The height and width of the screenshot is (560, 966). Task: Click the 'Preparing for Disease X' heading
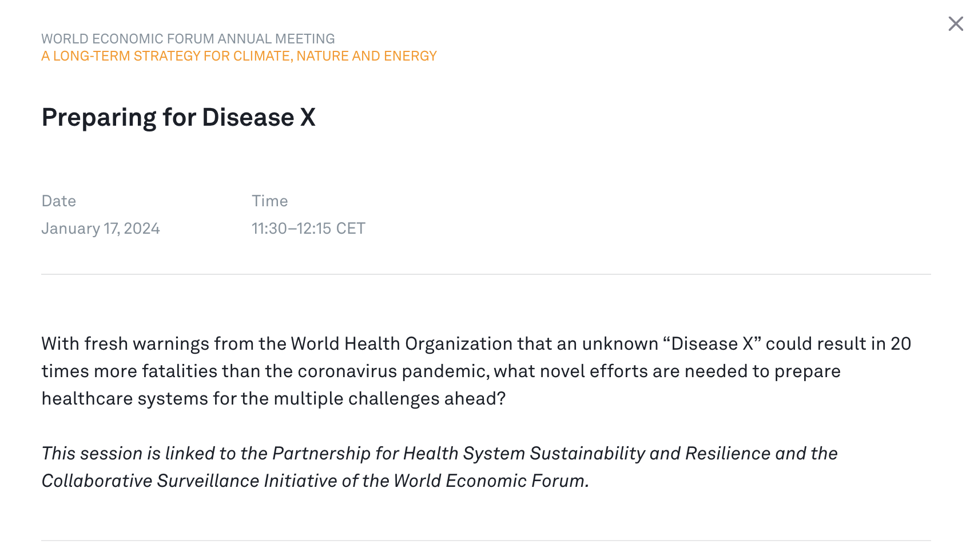(178, 118)
